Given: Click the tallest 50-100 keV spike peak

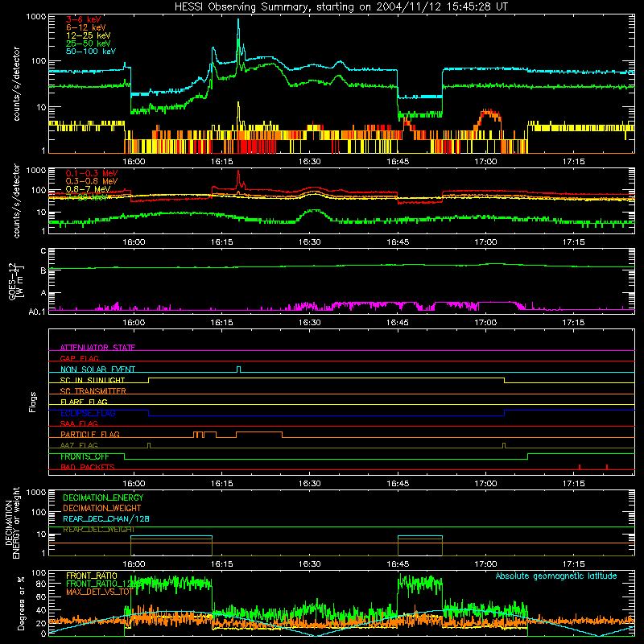Looking at the screenshot, I should [x=238, y=19].
